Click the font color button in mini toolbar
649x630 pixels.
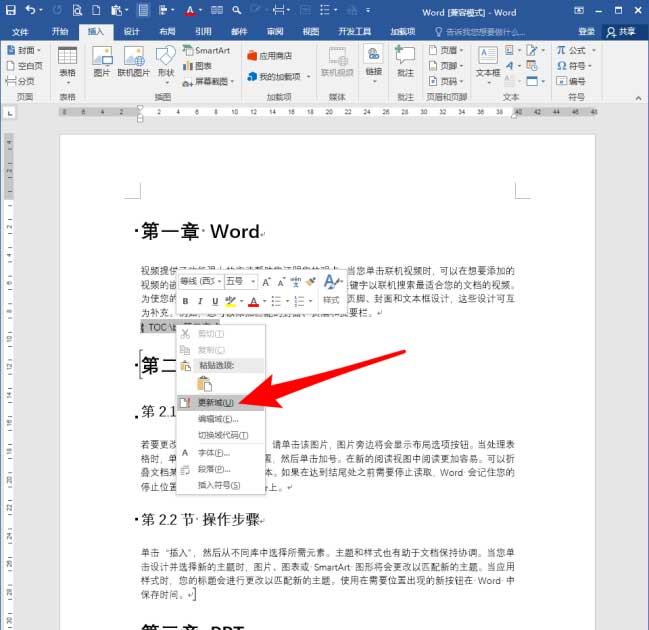tap(254, 301)
